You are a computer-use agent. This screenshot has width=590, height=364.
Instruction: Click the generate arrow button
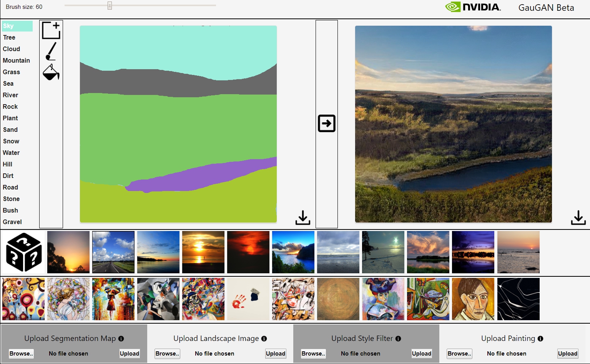pyautogui.click(x=327, y=123)
